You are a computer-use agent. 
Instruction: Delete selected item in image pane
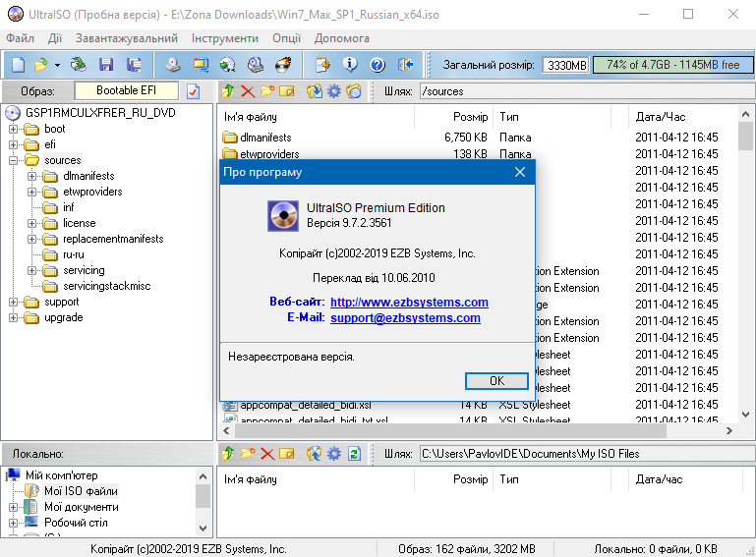[248, 90]
